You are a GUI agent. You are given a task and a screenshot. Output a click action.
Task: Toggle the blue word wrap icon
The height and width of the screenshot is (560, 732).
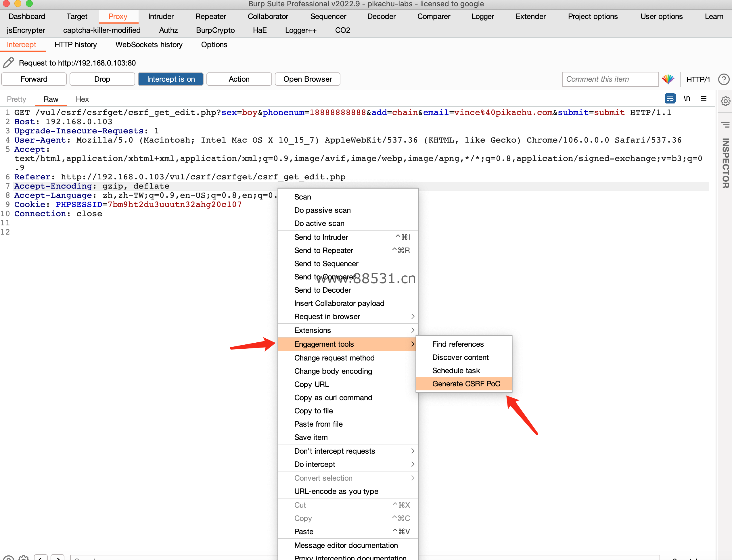coord(670,99)
